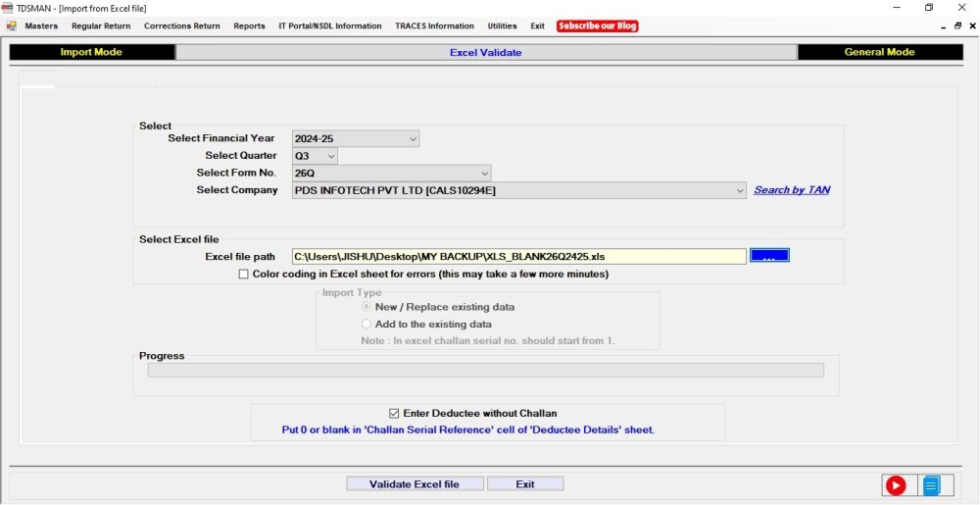980x505 pixels.
Task: Open the Reports menu
Action: pos(249,26)
